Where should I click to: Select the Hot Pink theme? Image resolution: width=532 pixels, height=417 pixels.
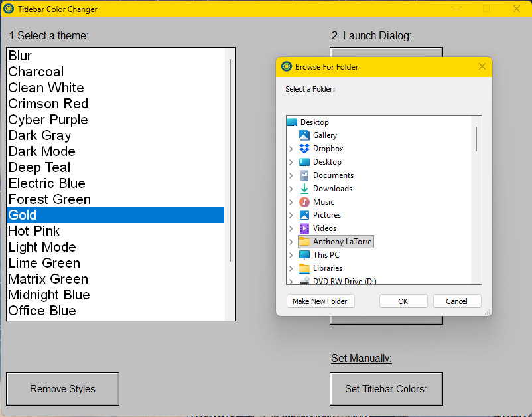pyautogui.click(x=115, y=231)
